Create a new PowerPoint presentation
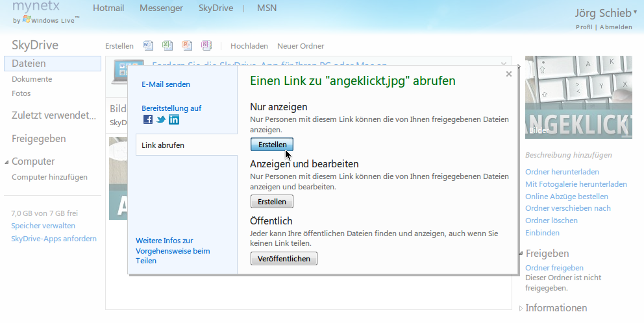The image size is (644, 323). click(187, 45)
